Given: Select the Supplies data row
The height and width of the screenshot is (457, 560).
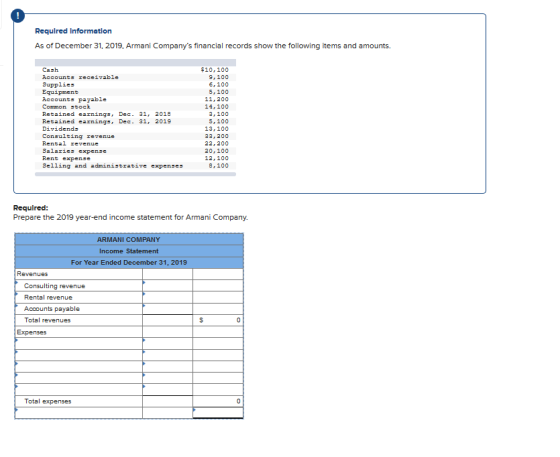Looking at the screenshot, I should (135, 85).
